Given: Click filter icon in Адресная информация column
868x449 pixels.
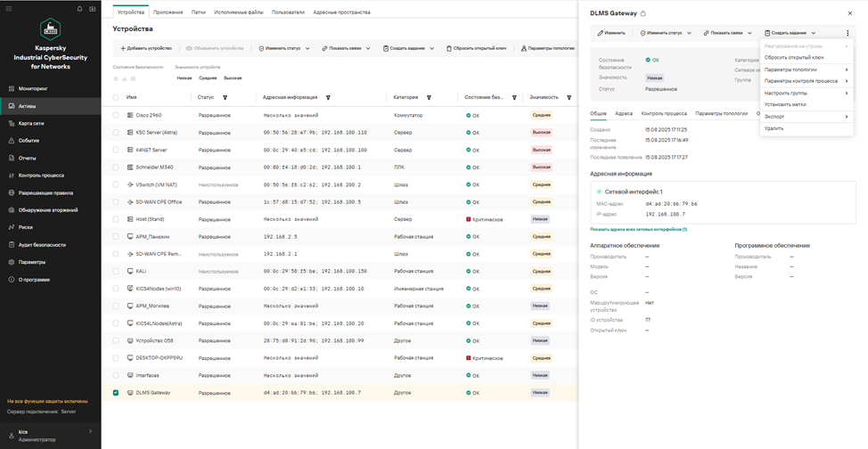Looking at the screenshot, I should point(328,97).
